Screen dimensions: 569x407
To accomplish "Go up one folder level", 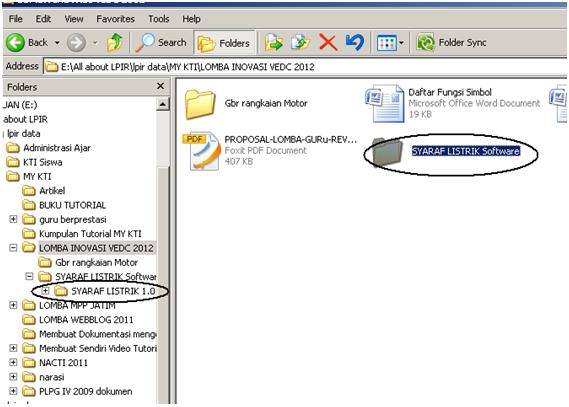I will (115, 42).
